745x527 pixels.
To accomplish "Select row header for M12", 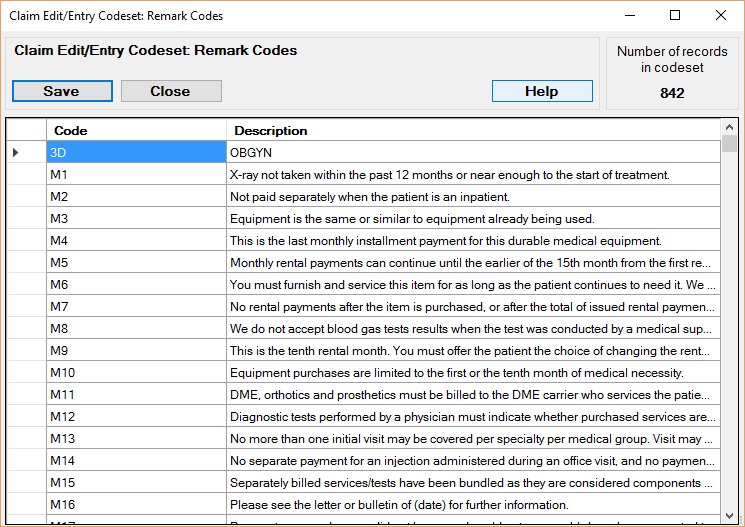I will 26,417.
